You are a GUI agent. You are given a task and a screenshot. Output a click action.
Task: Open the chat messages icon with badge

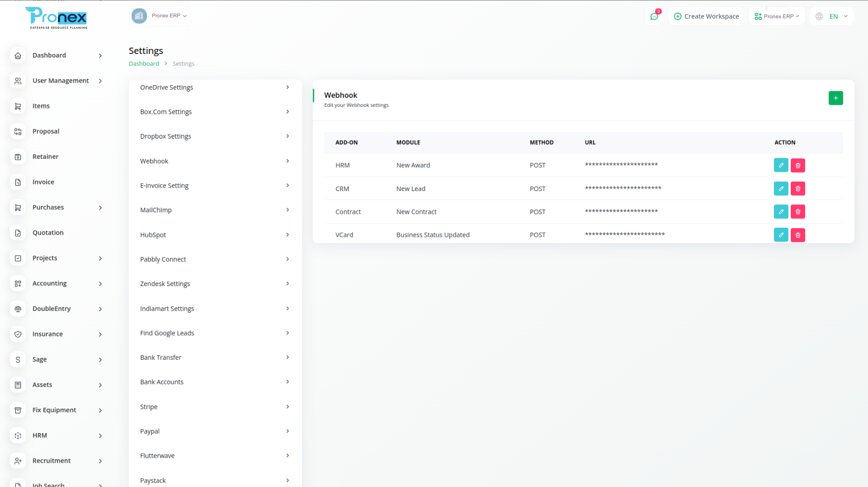pos(654,16)
